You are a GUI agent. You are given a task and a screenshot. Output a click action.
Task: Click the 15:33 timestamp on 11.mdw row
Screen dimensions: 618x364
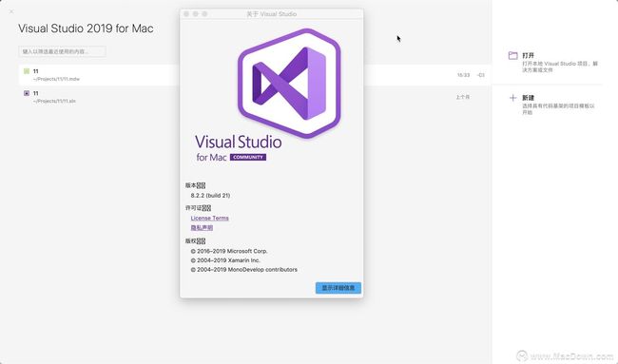tap(463, 75)
